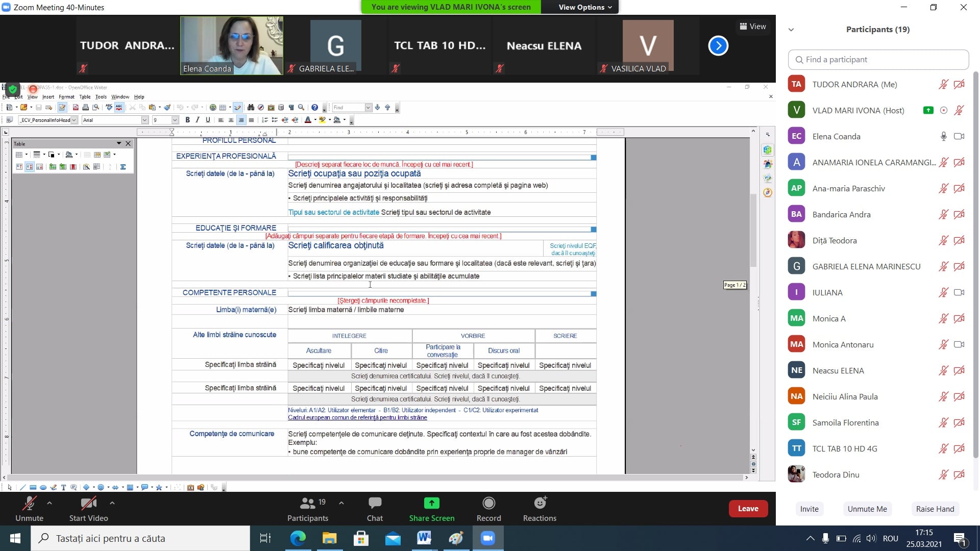
Task: Open the Reactions menu icon
Action: (540, 504)
